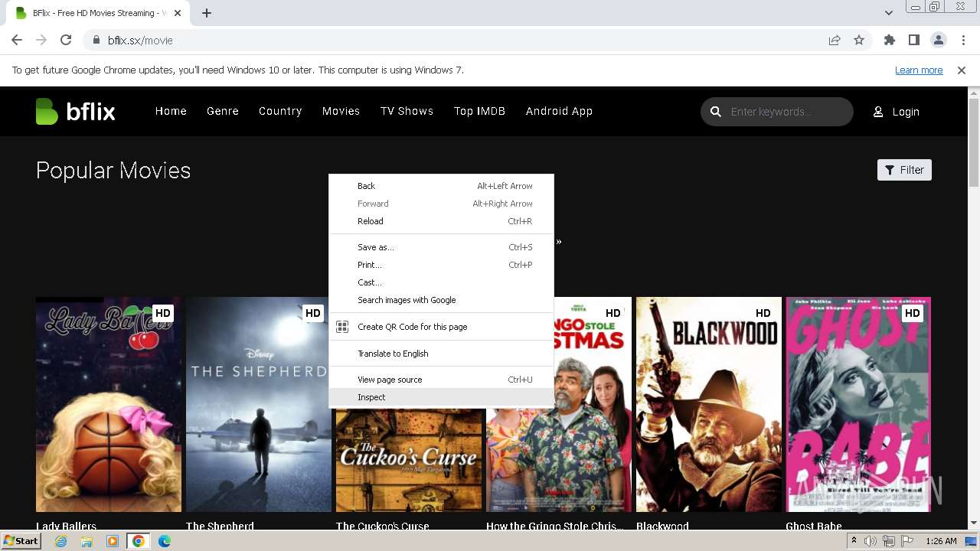980x551 pixels.
Task: Click the browser forward arrow
Action: [41, 40]
